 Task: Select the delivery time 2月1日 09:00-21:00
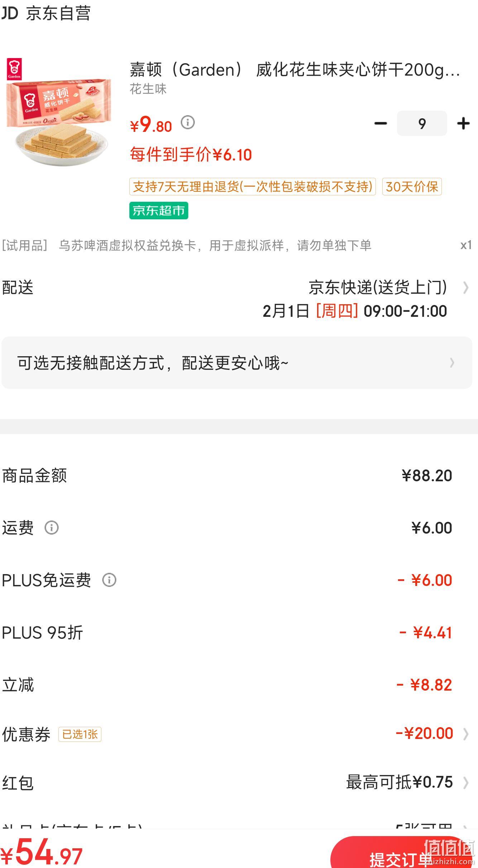(x=355, y=311)
